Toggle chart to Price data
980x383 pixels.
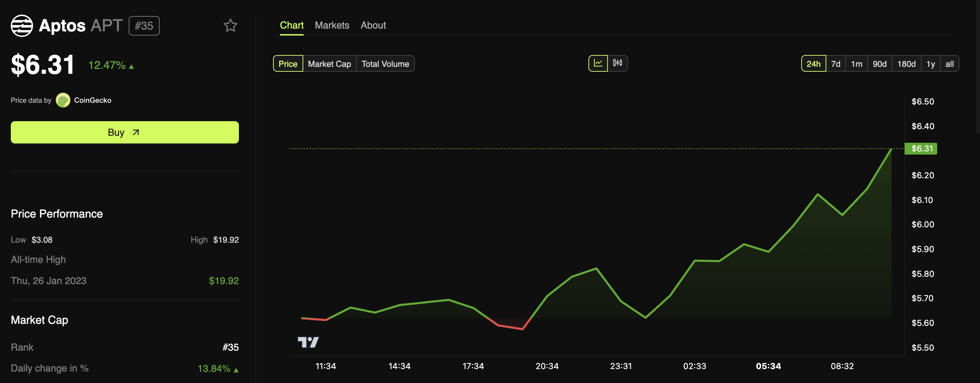click(x=288, y=64)
